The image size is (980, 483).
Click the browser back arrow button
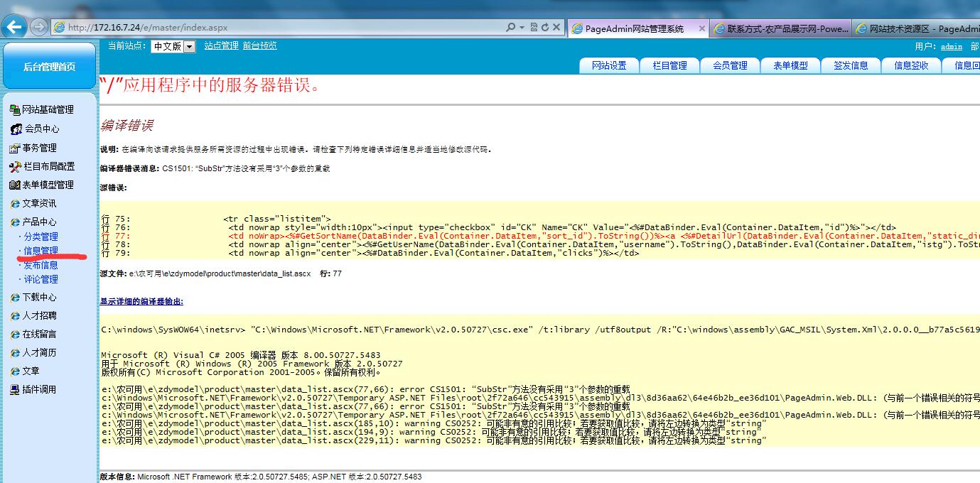15,28
